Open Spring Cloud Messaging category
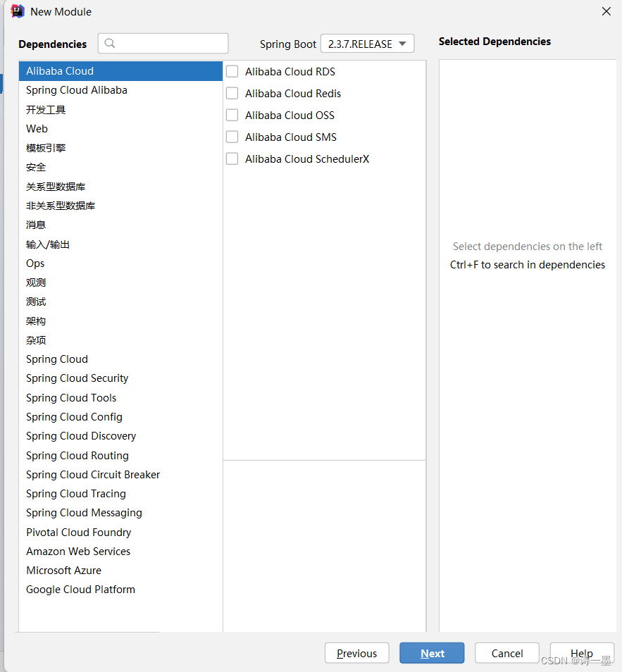The width and height of the screenshot is (622, 672). coord(120,513)
